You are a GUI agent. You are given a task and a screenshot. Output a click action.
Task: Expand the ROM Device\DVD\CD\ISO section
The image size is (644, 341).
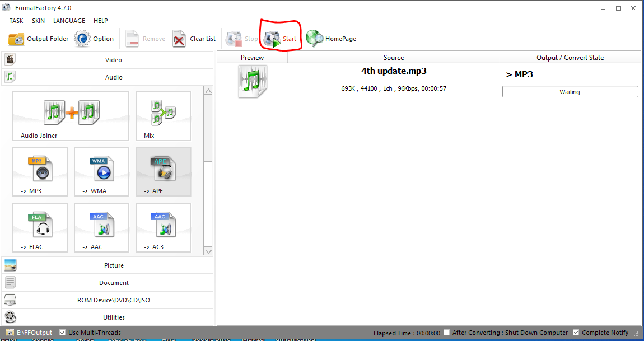(x=107, y=300)
